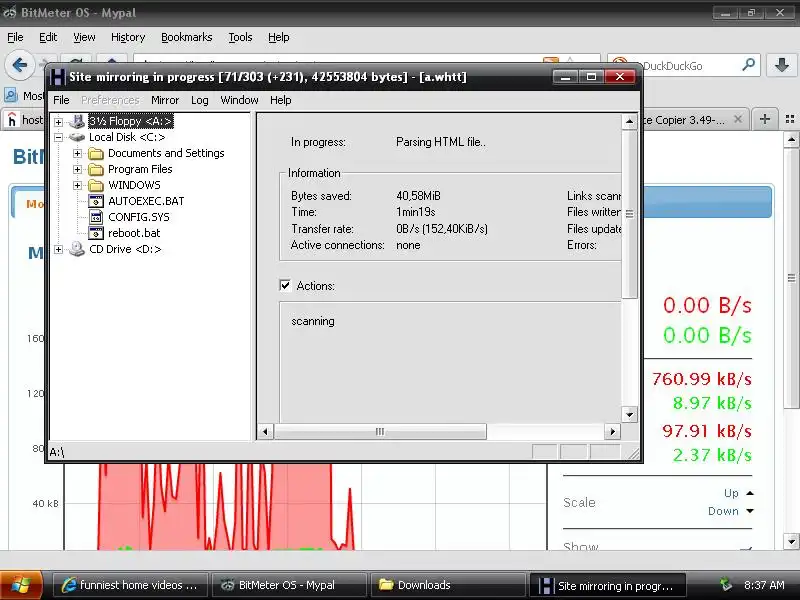
Task: Select the Program Files folder icon
Action: point(96,169)
